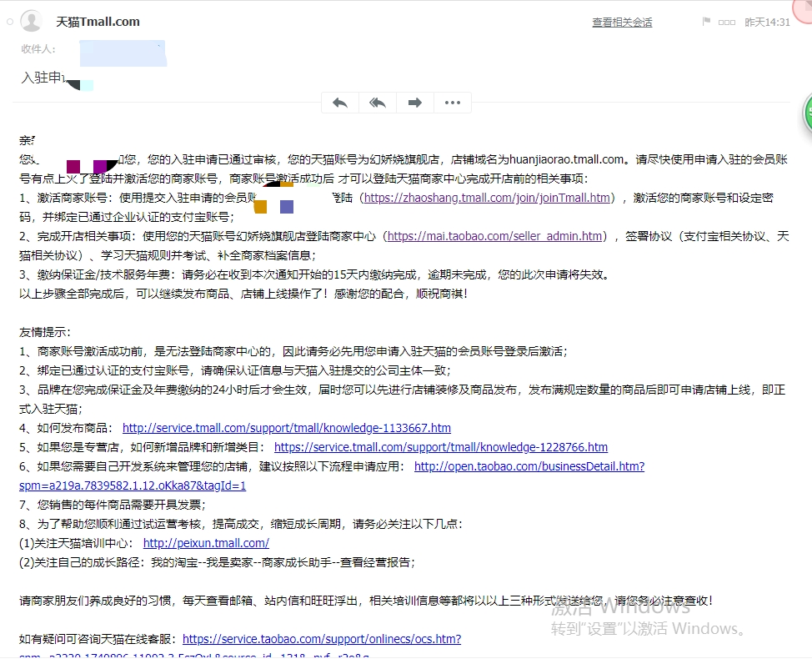Click the line 以上步骤全部完成后
Image resolution: width=812 pixels, height=659 pixels.
[243, 294]
